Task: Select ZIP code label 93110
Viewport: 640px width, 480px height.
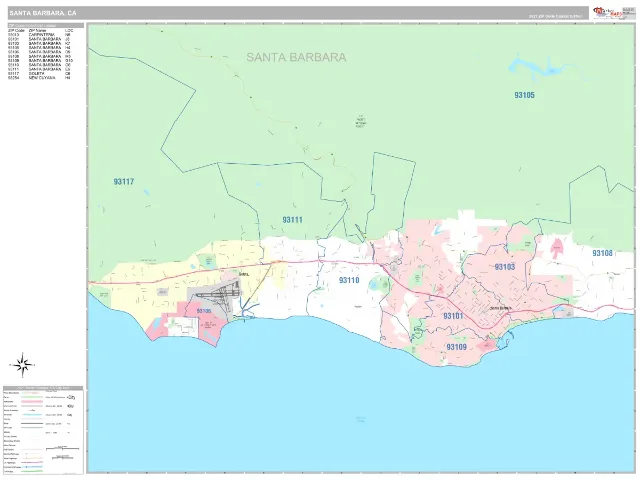Action: [x=349, y=280]
